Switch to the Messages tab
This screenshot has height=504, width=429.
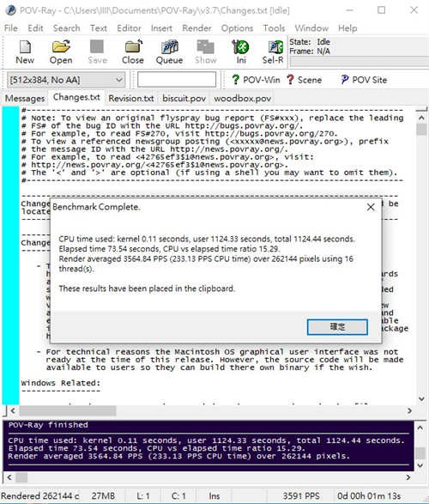pyautogui.click(x=25, y=98)
